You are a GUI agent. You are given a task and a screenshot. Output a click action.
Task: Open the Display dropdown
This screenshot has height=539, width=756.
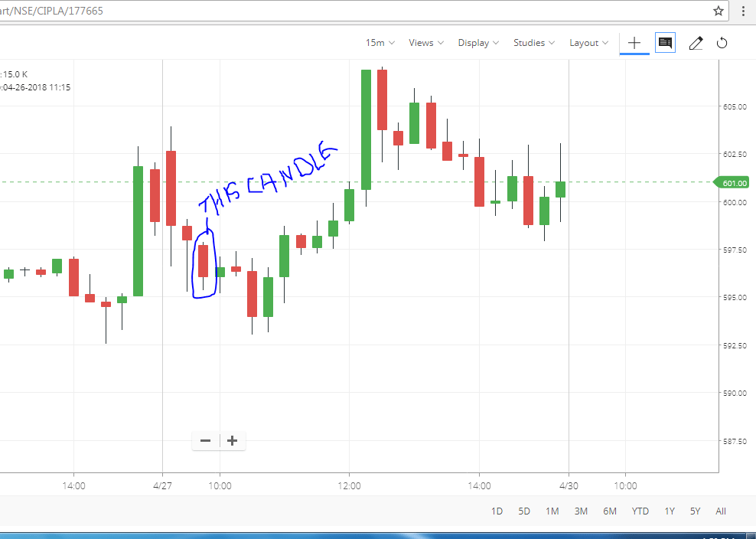[477, 43]
